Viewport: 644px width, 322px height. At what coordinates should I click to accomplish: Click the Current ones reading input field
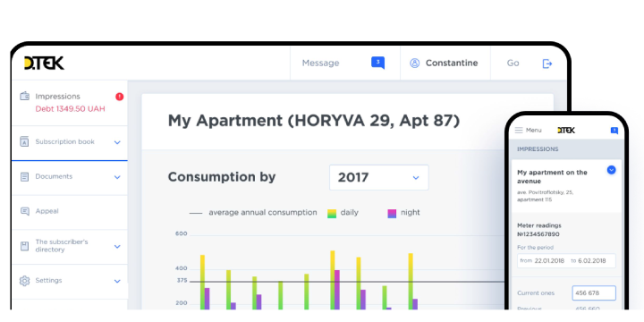594,293
